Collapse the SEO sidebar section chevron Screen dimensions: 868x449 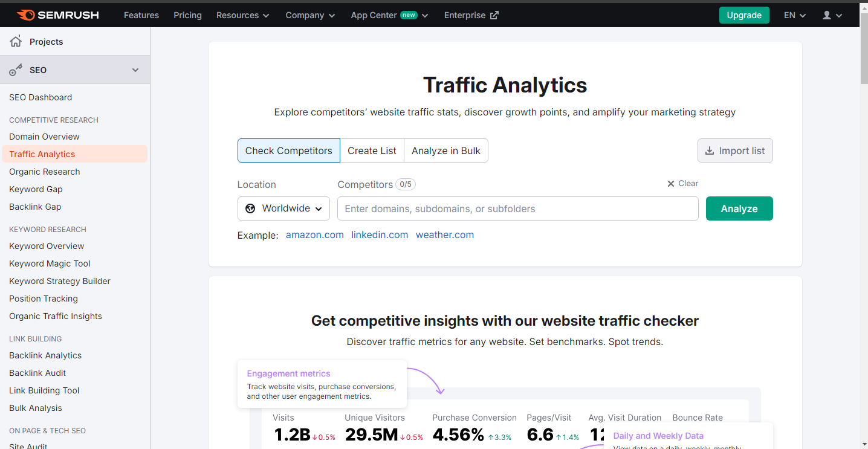point(135,70)
